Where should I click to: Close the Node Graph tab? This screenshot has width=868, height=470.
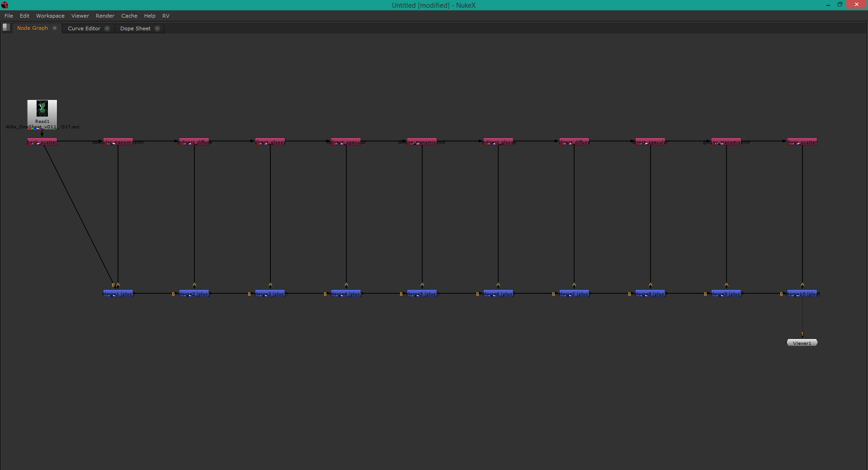55,28
